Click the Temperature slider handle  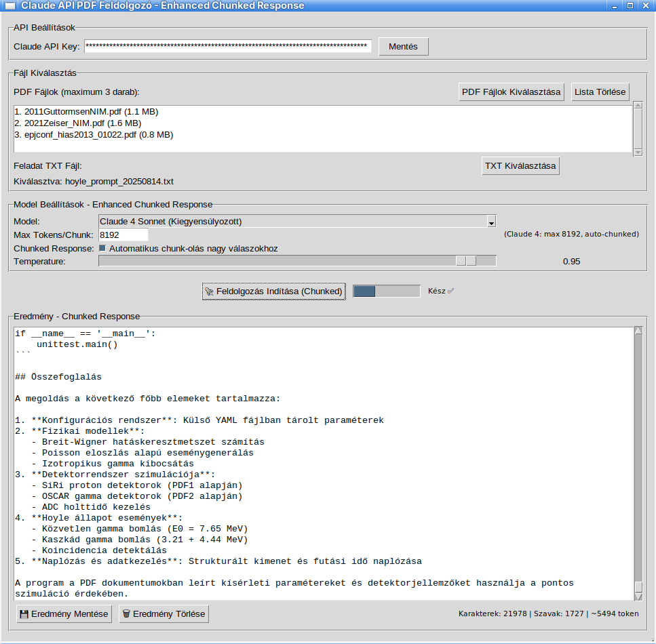[x=466, y=261]
